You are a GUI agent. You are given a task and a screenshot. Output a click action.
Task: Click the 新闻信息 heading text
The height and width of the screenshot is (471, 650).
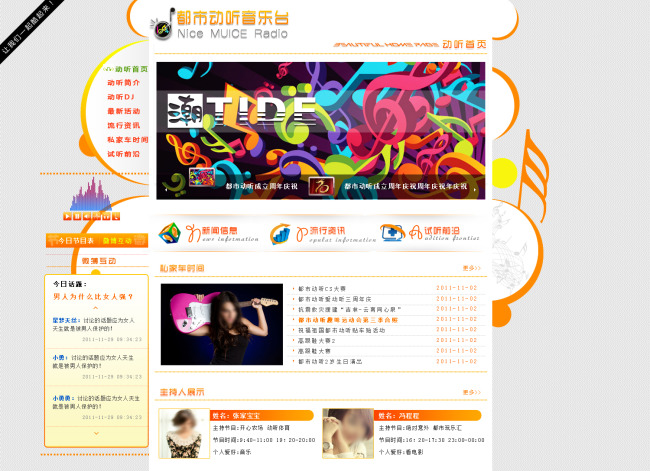click(x=219, y=231)
